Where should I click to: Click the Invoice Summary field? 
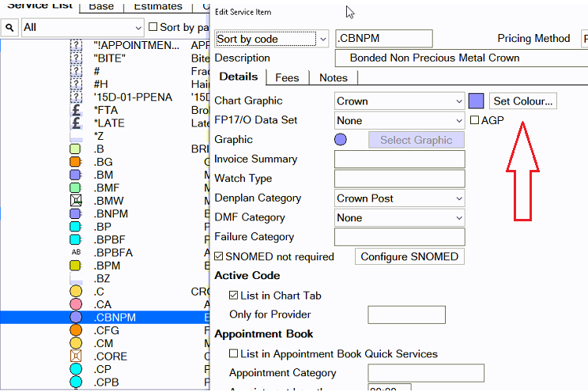coord(399,159)
